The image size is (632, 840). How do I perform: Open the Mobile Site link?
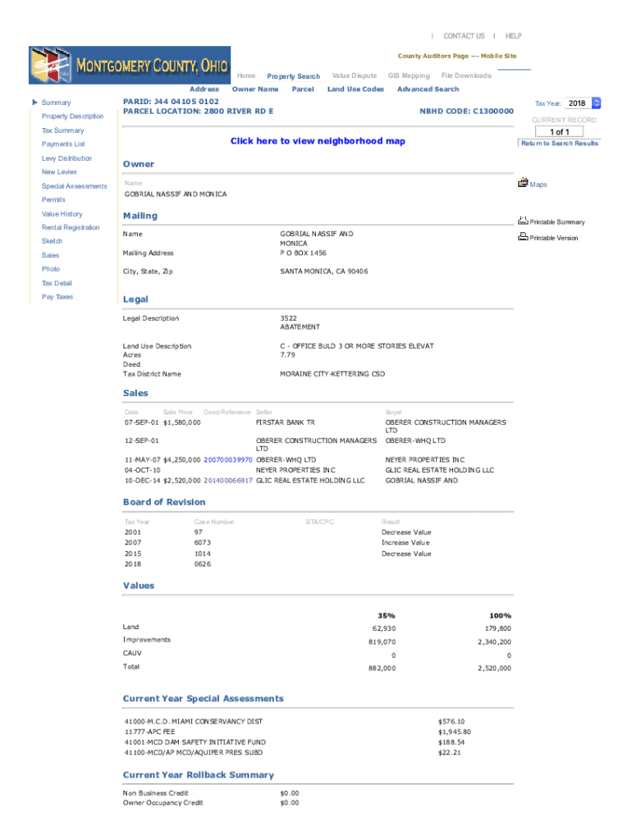(498, 56)
